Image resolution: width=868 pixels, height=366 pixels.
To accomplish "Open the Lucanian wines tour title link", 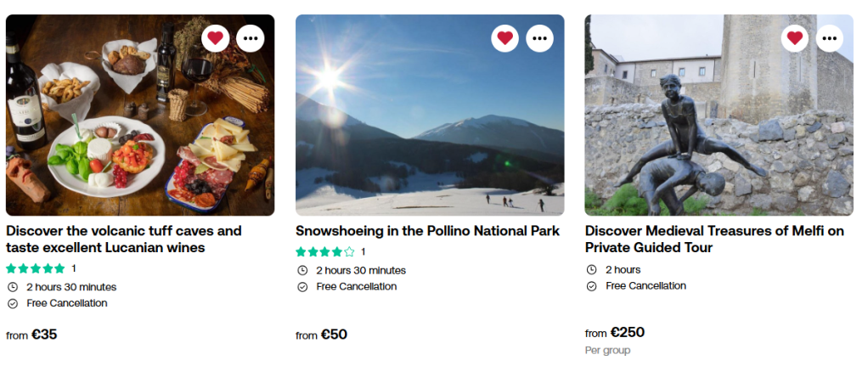I will 123,239.
